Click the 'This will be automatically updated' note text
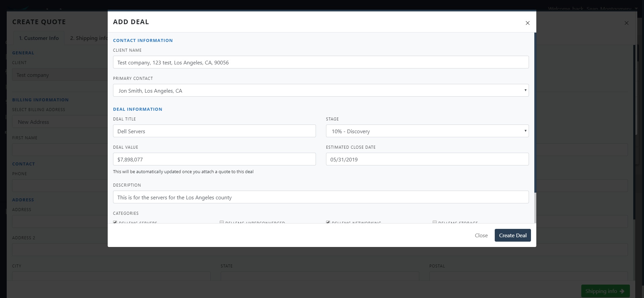 (x=183, y=171)
